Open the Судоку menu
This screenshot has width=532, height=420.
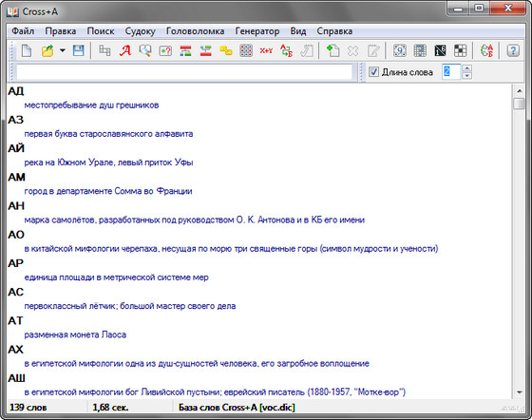pos(141,31)
